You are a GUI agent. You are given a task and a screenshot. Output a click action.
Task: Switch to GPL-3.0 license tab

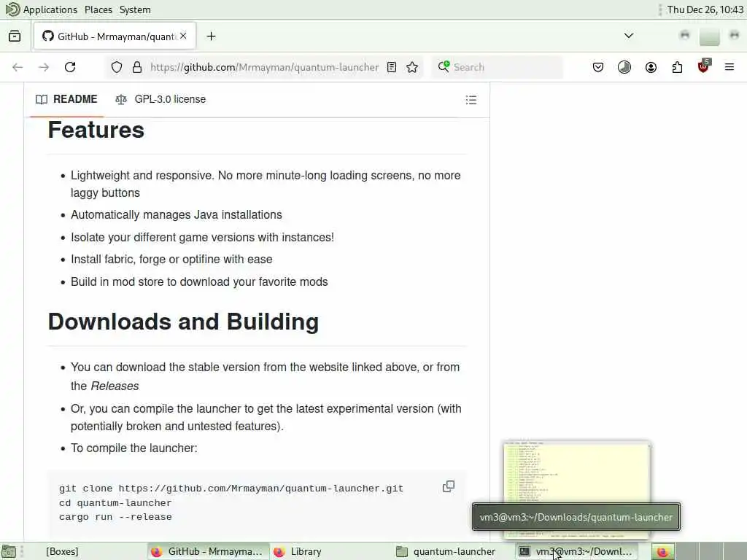coord(161,99)
